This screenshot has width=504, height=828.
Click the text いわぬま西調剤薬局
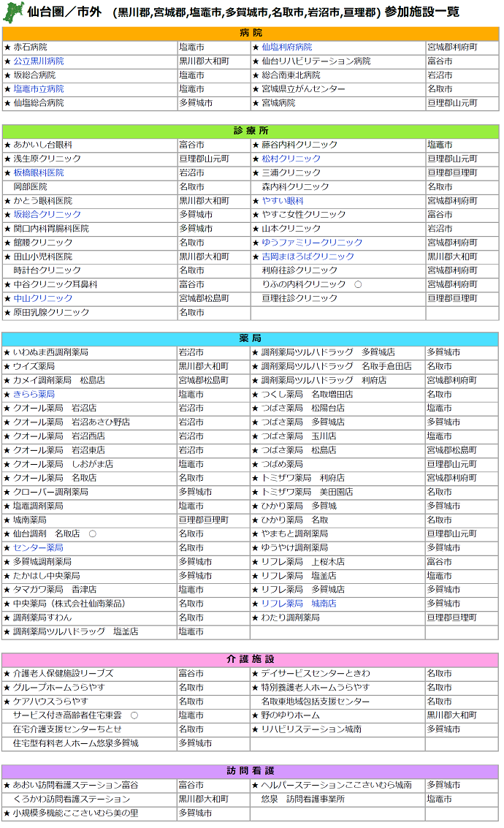[50, 352]
